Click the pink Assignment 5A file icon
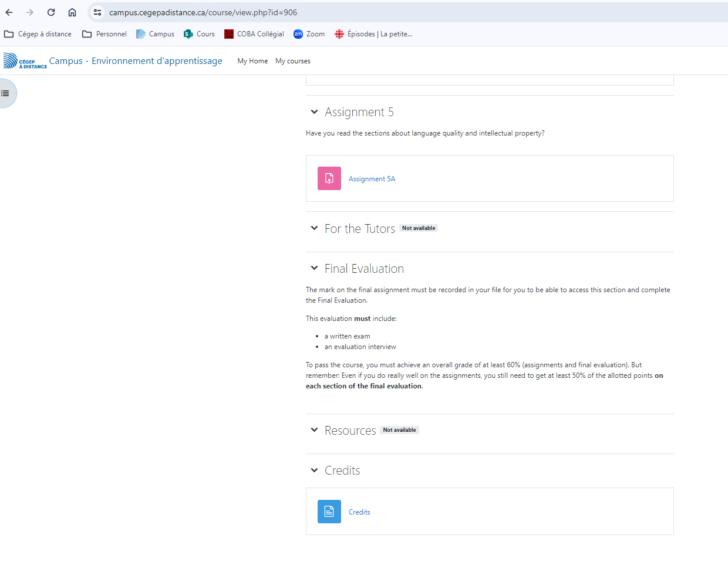728x582 pixels. 329,178
